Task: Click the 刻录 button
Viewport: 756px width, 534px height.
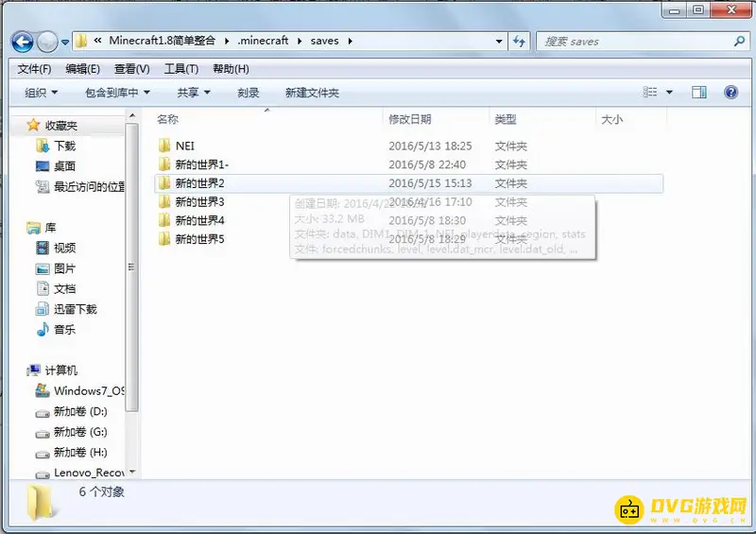Action: coord(249,93)
